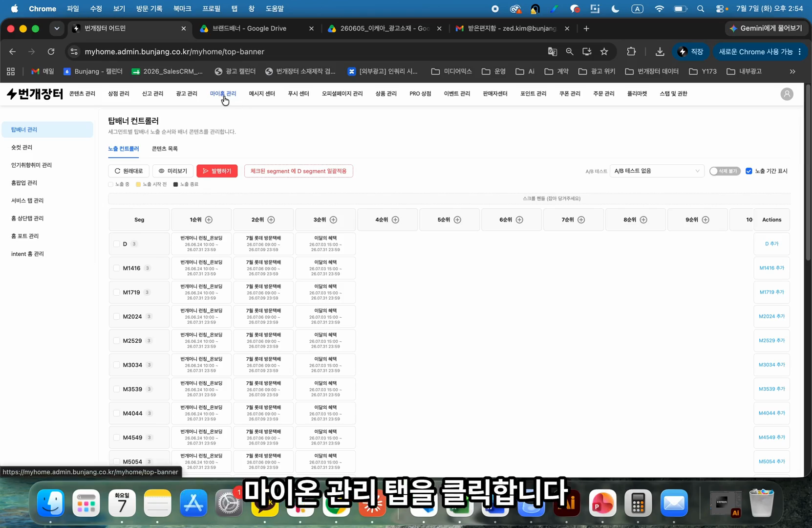Open new Chrome tab

(586, 28)
